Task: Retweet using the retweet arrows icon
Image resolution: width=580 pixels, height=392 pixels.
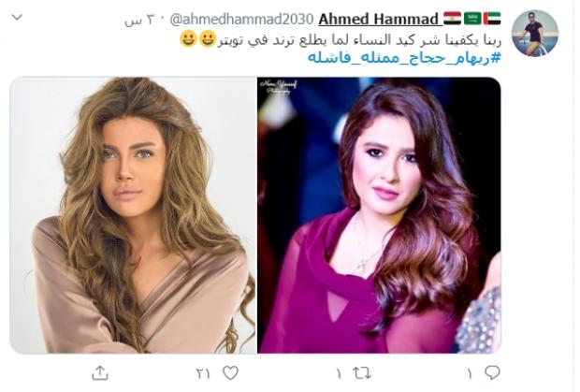Action: 362,372
